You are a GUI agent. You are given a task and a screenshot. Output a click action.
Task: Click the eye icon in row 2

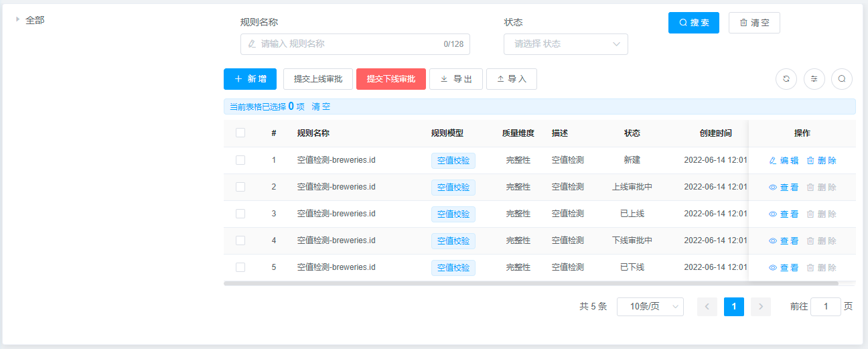click(773, 188)
